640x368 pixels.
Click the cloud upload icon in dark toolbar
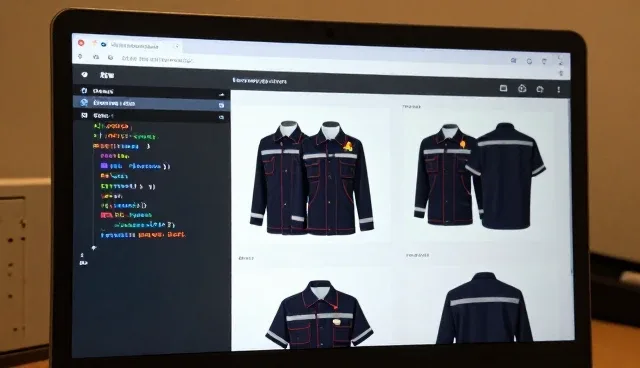[522, 89]
